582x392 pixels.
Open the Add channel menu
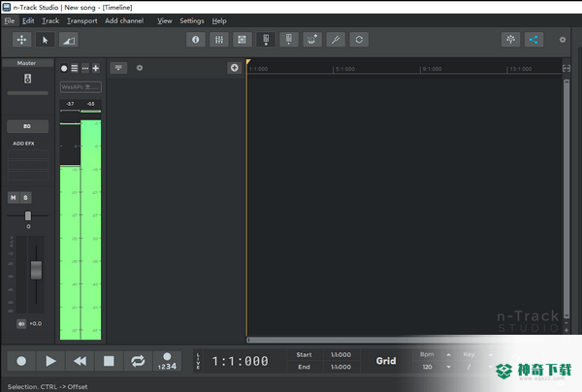124,20
